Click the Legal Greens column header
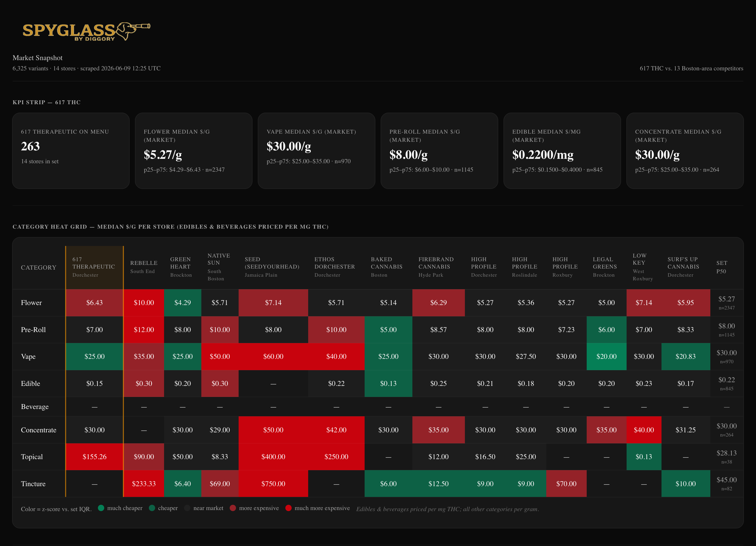Screen dimensions: 756x546 pyautogui.click(x=606, y=267)
